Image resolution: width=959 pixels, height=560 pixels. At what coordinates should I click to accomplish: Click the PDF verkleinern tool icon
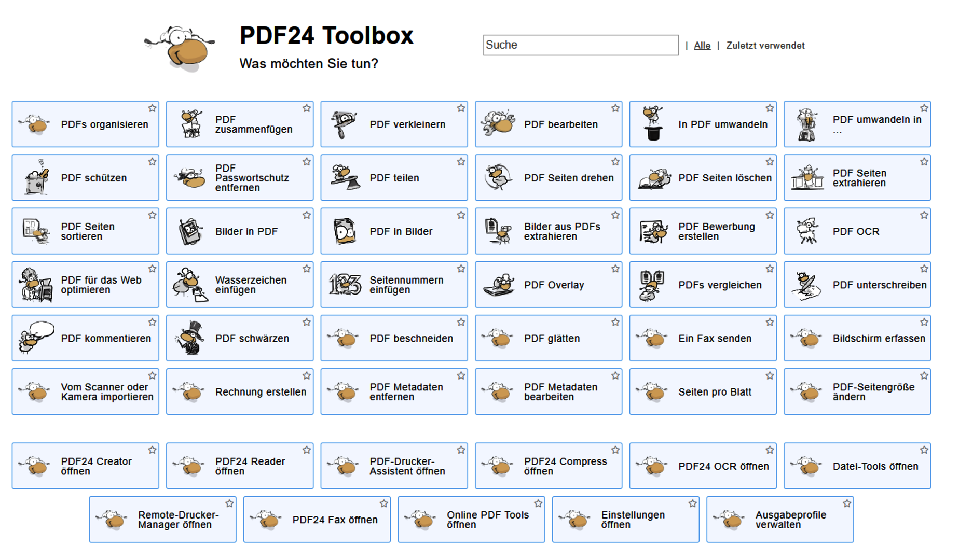(344, 124)
